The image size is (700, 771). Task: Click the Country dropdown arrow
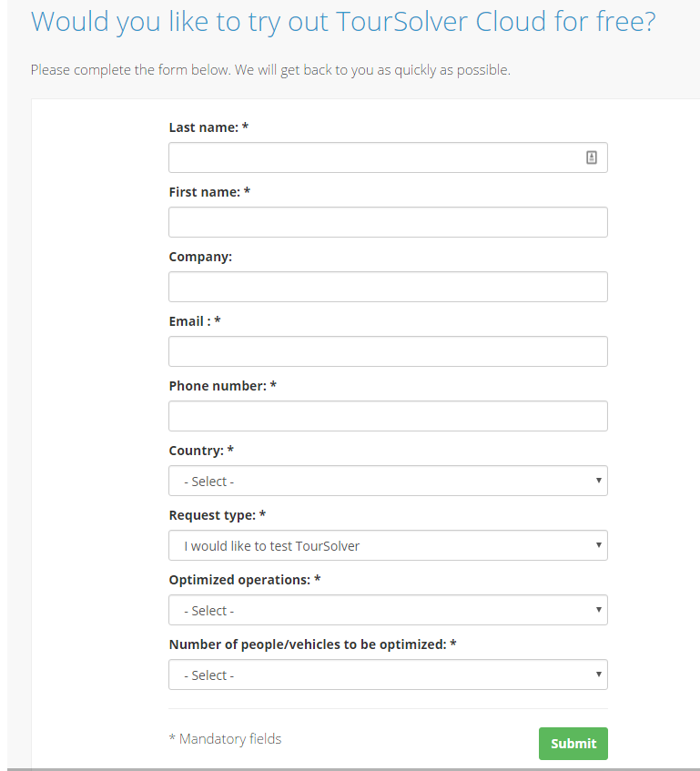[598, 481]
